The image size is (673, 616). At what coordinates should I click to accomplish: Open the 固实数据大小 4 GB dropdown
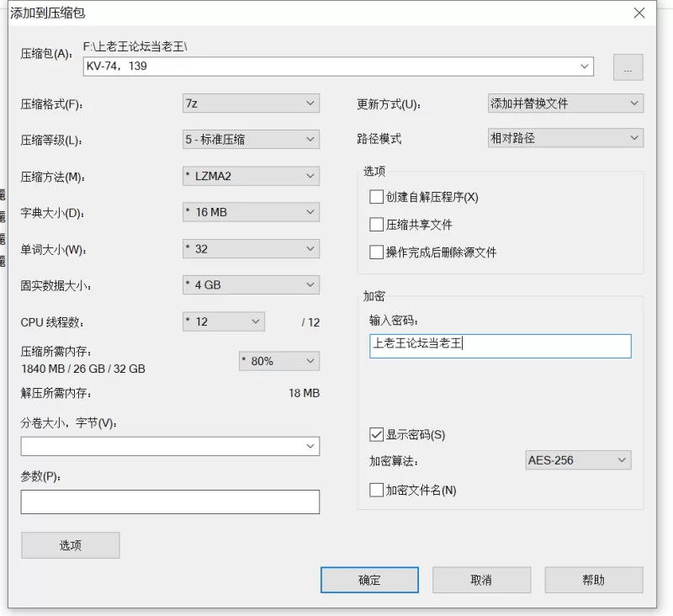click(x=251, y=285)
